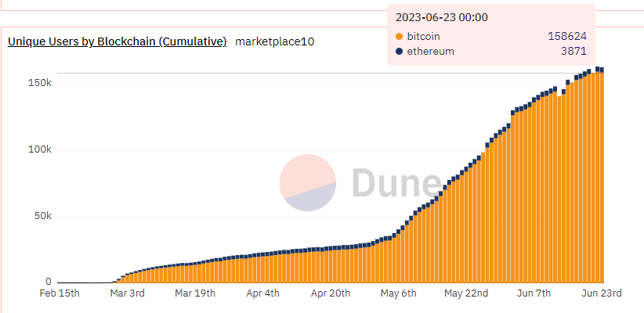Click the Apr 4th x-axis label

pyautogui.click(x=262, y=293)
